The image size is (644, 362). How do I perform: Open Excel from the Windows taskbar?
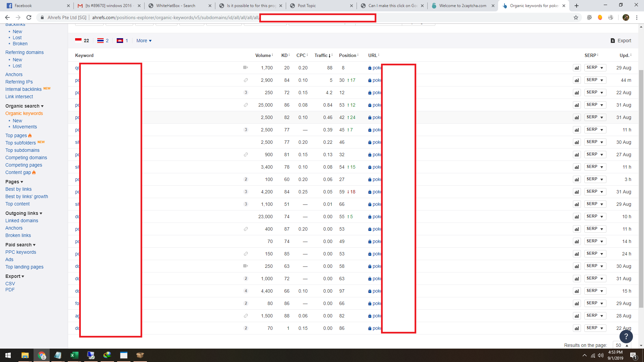[x=74, y=355]
